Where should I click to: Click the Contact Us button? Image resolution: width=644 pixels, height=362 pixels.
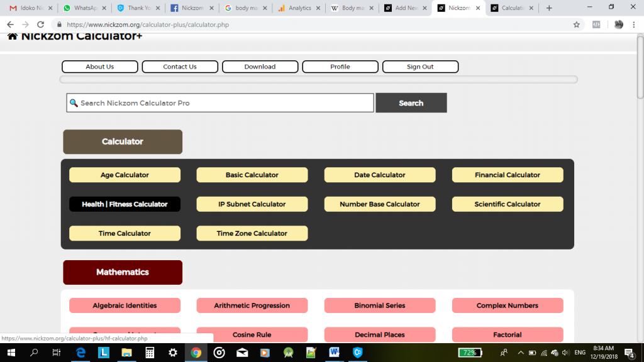(180, 67)
